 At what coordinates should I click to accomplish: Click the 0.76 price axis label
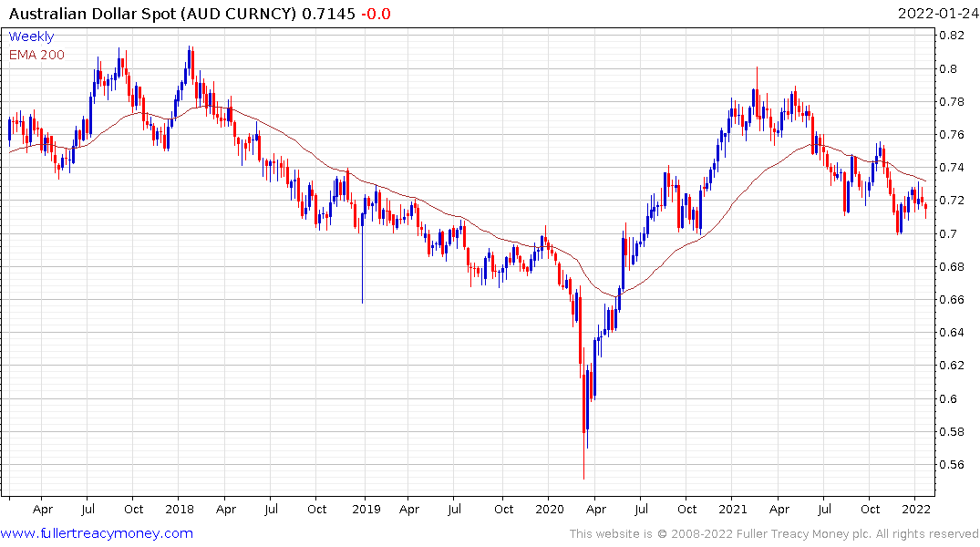pos(952,134)
